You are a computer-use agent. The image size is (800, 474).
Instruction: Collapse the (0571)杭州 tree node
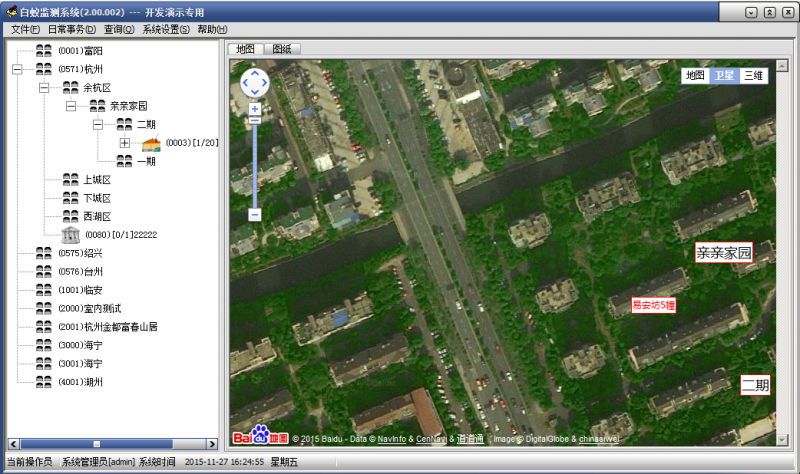click(x=17, y=69)
